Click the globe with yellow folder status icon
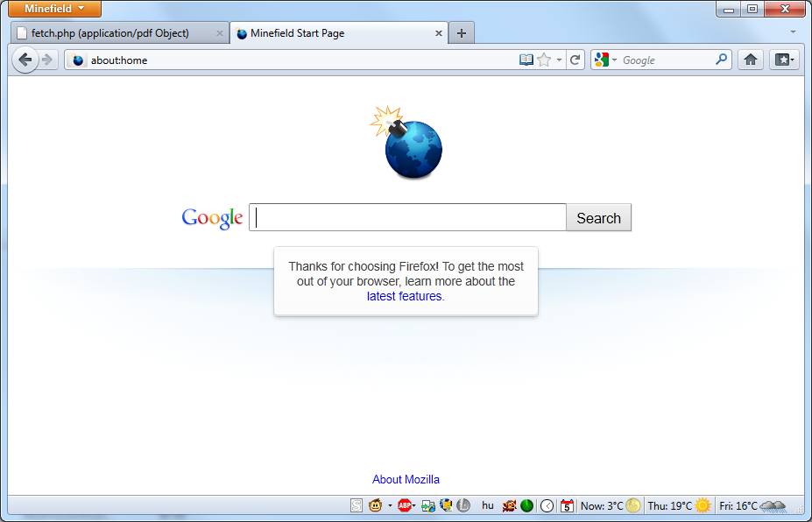812x522 pixels. (446, 505)
